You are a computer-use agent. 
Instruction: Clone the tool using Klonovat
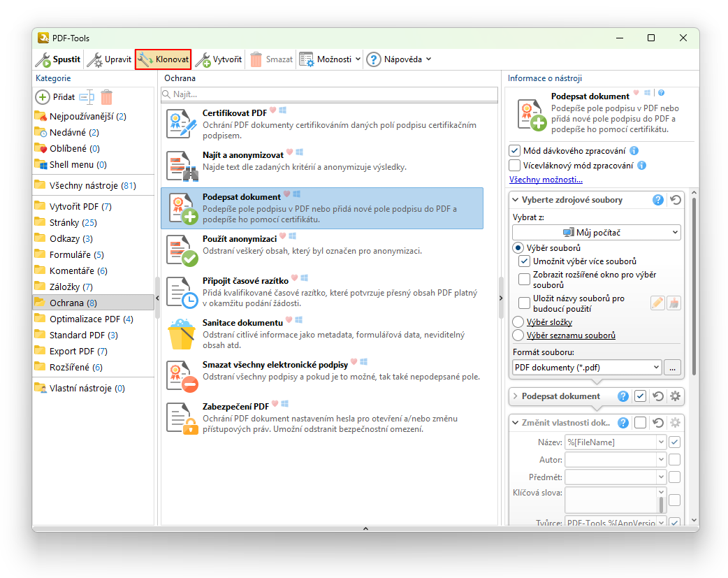pyautogui.click(x=163, y=59)
